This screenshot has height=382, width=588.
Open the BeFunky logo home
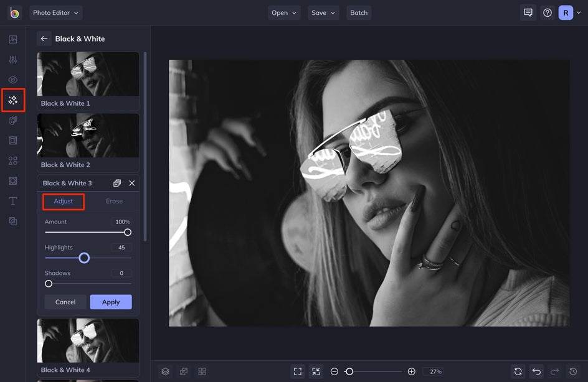pyautogui.click(x=14, y=13)
